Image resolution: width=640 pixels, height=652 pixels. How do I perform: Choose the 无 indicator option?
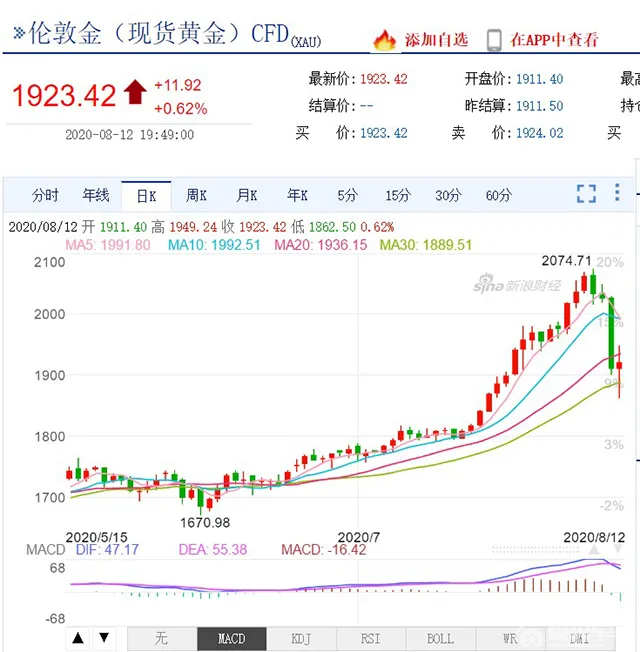(162, 639)
